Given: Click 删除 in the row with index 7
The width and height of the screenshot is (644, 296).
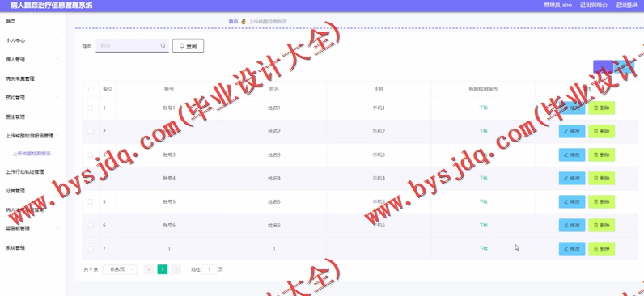Looking at the screenshot, I should 602,248.
